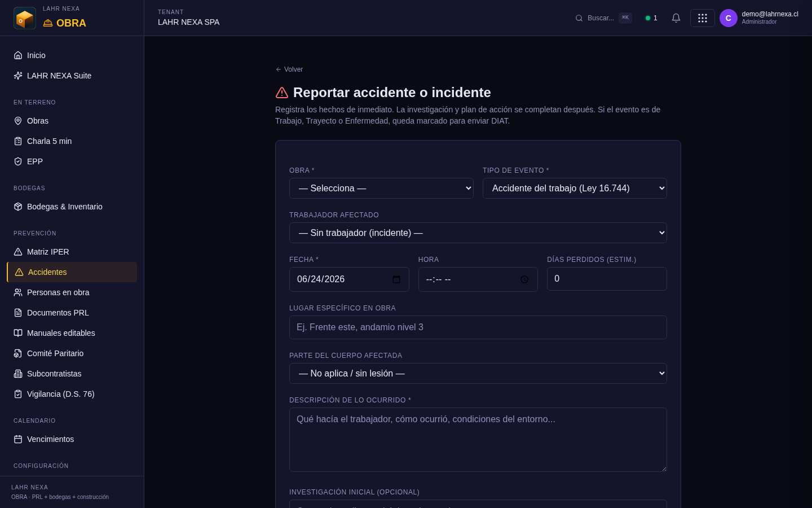Screen dimensions: 812x508
Task: Open Personas en obra
Action: click(x=72, y=292)
